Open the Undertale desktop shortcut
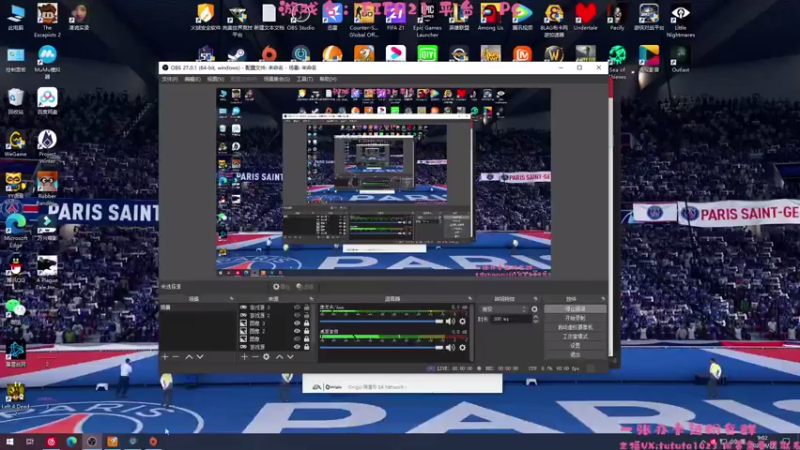The width and height of the screenshot is (800, 450). pyautogui.click(x=585, y=17)
